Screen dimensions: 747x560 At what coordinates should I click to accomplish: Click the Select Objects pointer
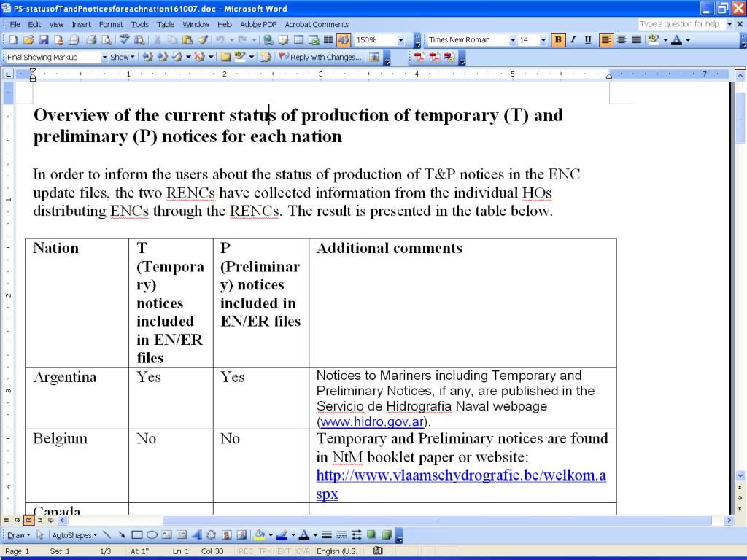coord(40,535)
